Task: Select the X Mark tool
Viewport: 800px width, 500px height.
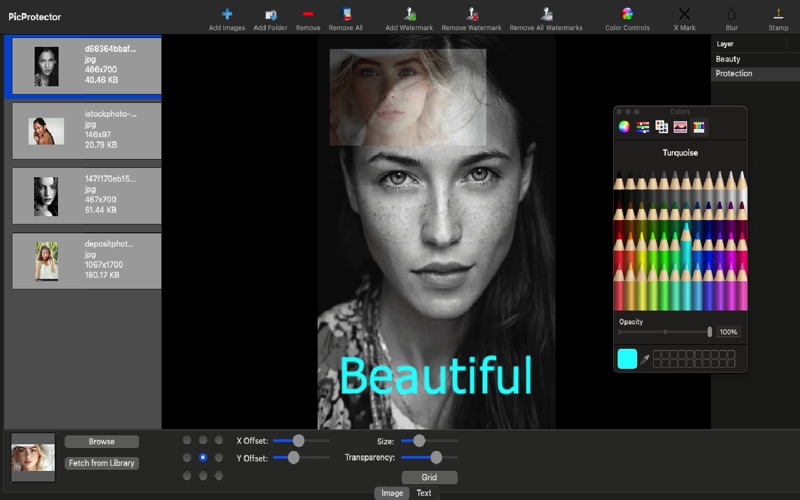Action: [684, 14]
